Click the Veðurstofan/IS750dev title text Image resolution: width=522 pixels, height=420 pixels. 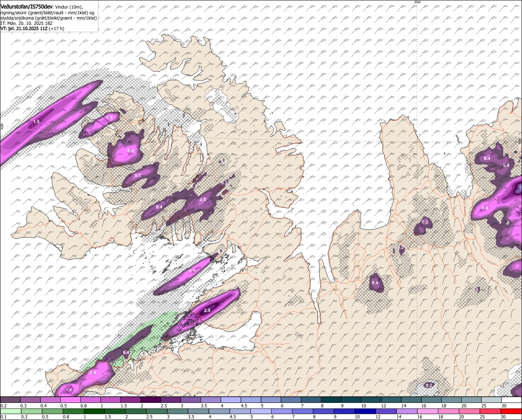(26, 6)
